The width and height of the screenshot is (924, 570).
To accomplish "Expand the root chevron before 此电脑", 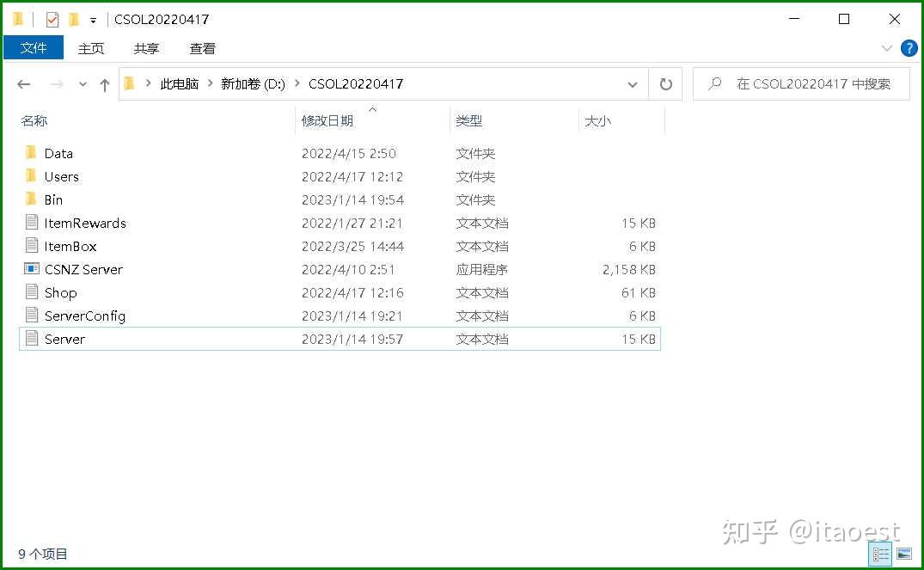I will coord(148,83).
